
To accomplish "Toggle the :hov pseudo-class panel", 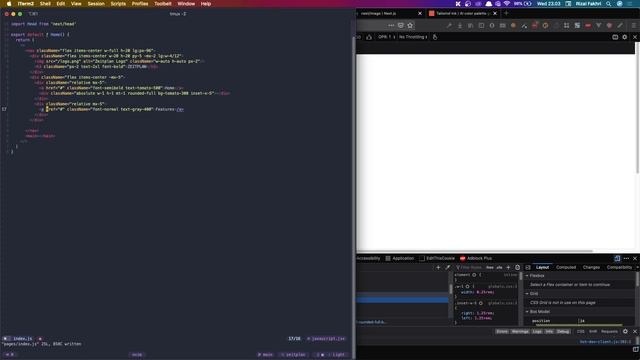I will [x=490, y=267].
